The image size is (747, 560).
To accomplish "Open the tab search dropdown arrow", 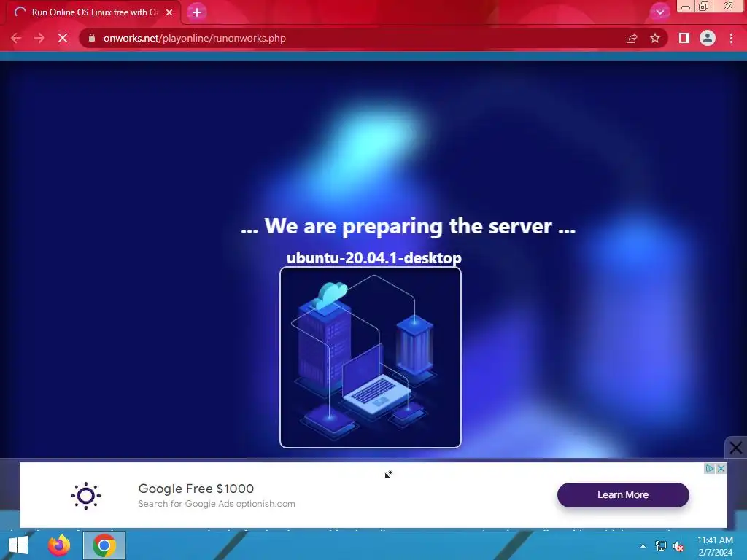I will [659, 12].
